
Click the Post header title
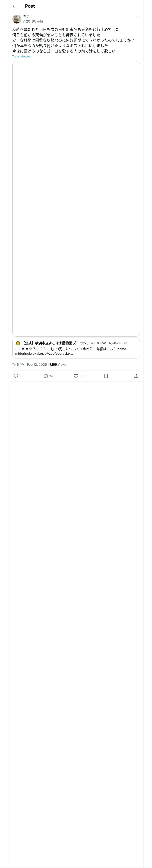point(30,6)
